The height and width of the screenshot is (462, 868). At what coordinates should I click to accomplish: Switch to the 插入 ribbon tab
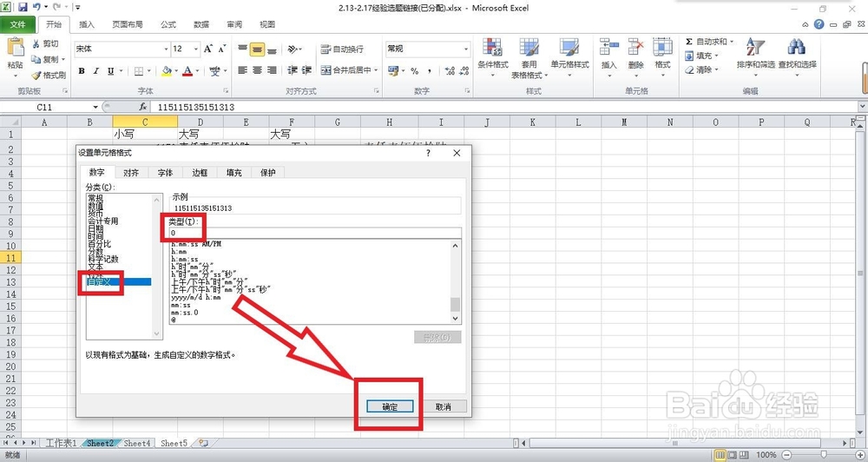87,24
